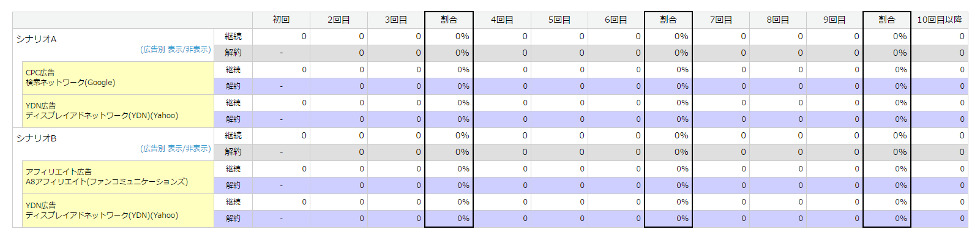Click the 7回目 column header

point(721,20)
